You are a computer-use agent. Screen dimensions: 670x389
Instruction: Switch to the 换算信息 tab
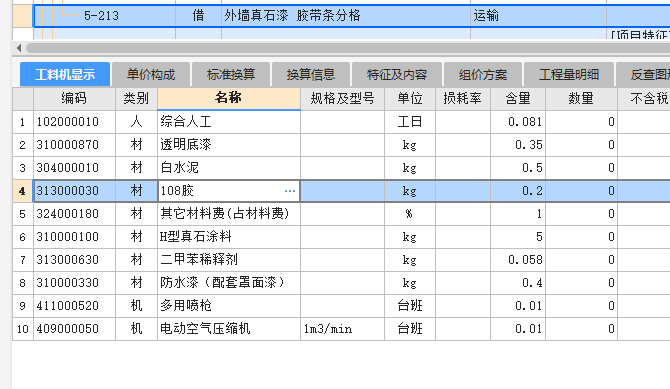click(x=311, y=74)
